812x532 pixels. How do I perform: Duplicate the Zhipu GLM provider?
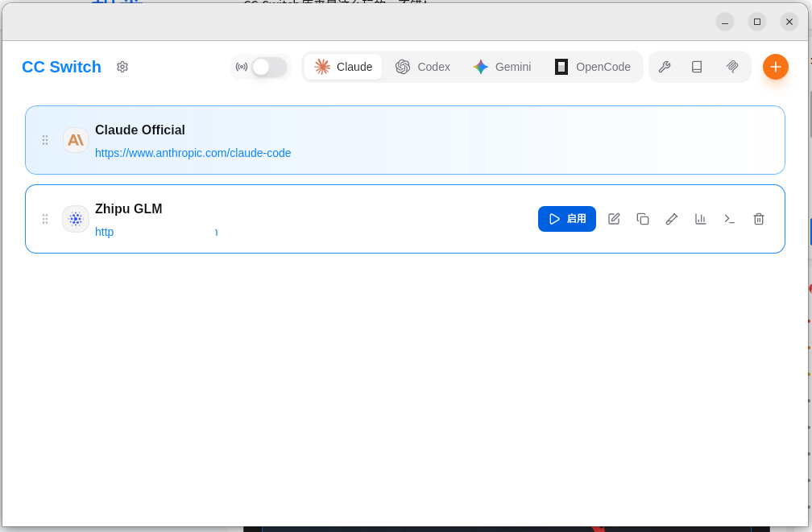coord(643,219)
